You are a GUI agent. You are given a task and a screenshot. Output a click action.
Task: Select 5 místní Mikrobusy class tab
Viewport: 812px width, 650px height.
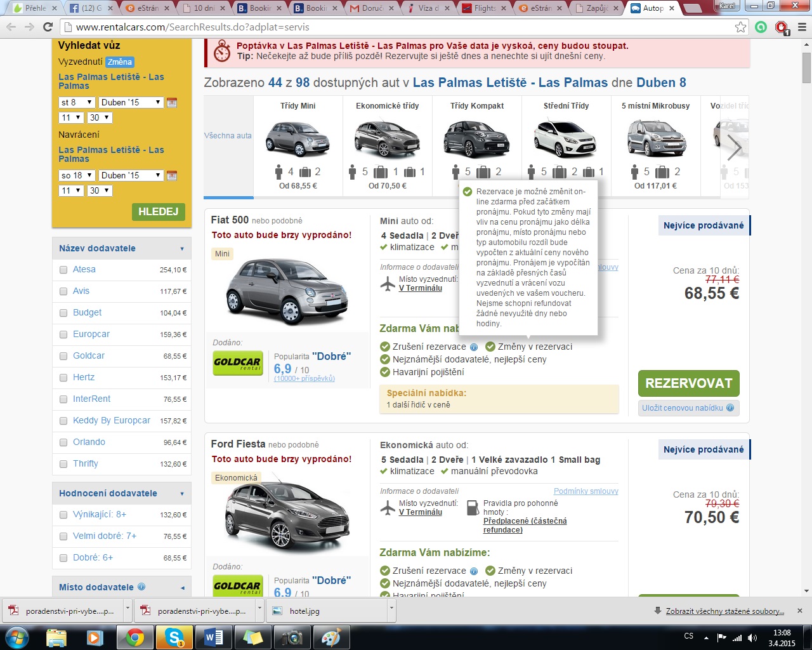(656, 146)
